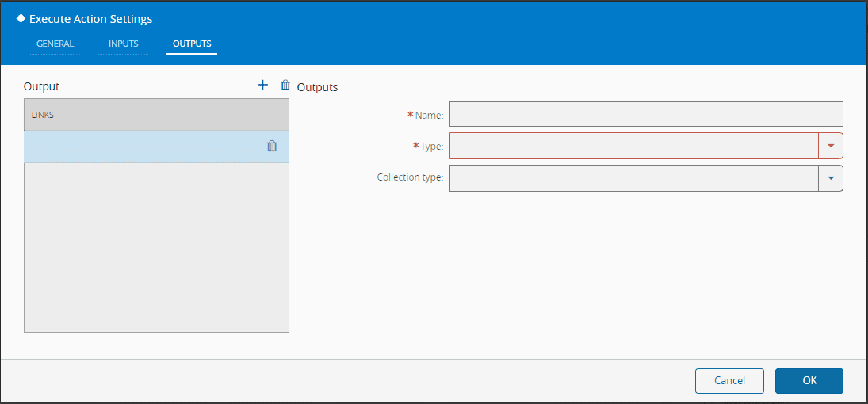Click inside the Type combo box field
Viewport: 868px width, 404px height.
click(x=633, y=146)
